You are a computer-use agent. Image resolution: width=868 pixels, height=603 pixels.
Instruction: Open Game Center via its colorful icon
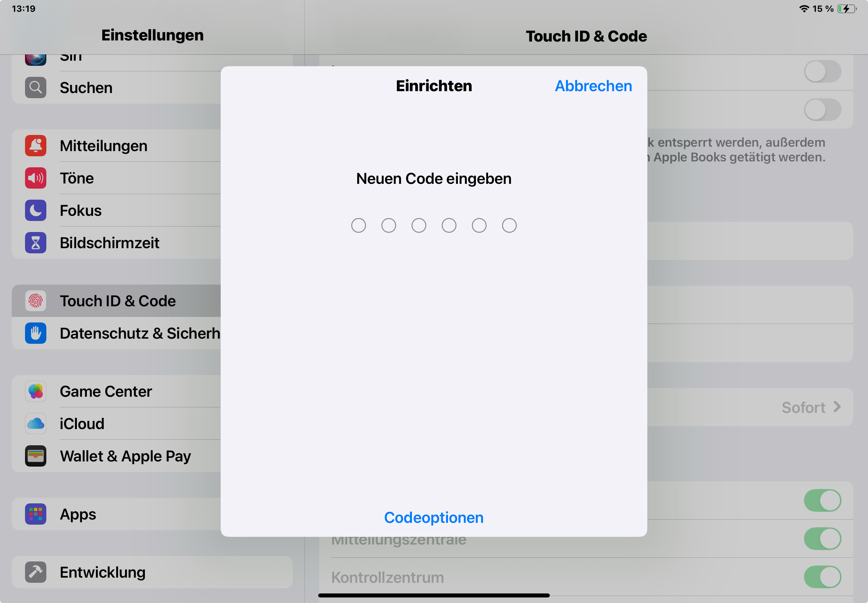(x=36, y=391)
